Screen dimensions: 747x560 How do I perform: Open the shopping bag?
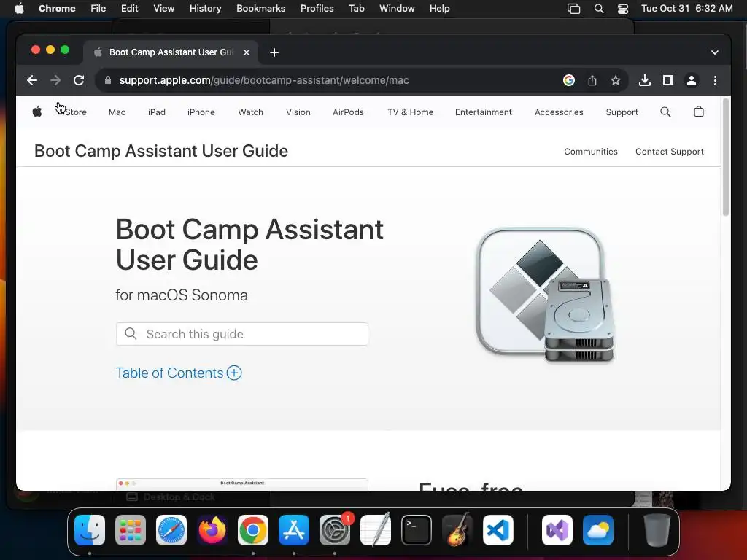click(x=698, y=112)
